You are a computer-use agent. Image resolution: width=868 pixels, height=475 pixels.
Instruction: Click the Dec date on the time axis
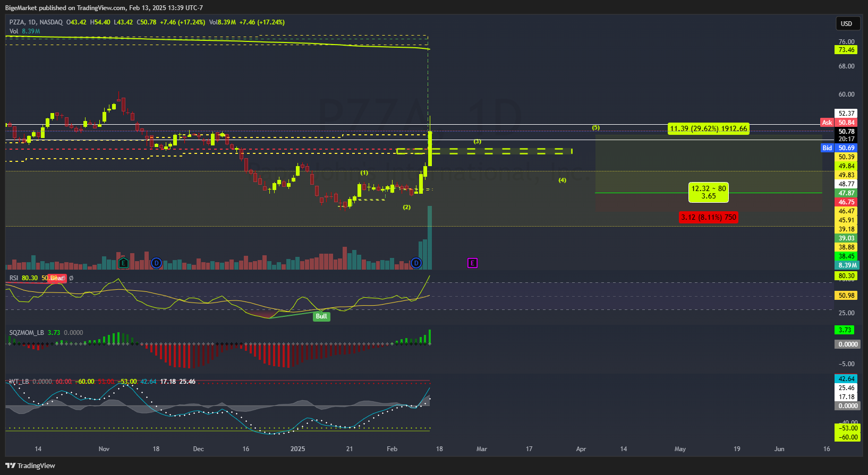click(199, 449)
